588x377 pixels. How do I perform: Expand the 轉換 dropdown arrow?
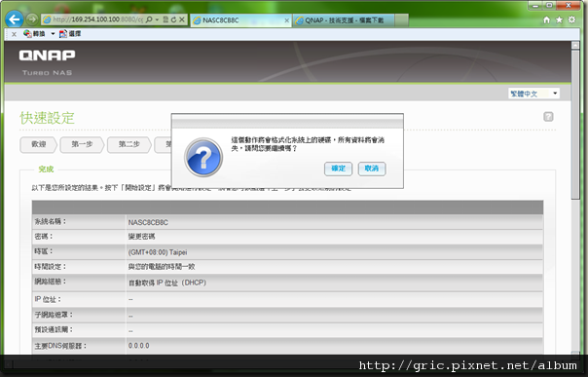(x=53, y=34)
